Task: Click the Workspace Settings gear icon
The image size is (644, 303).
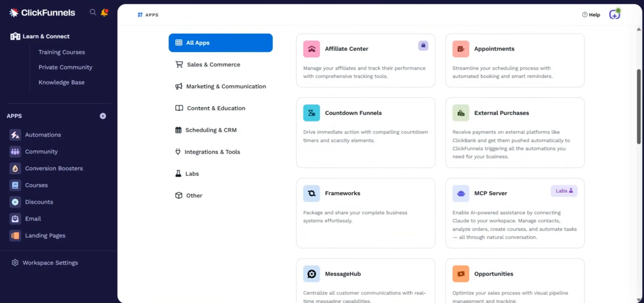Action: coord(15,263)
